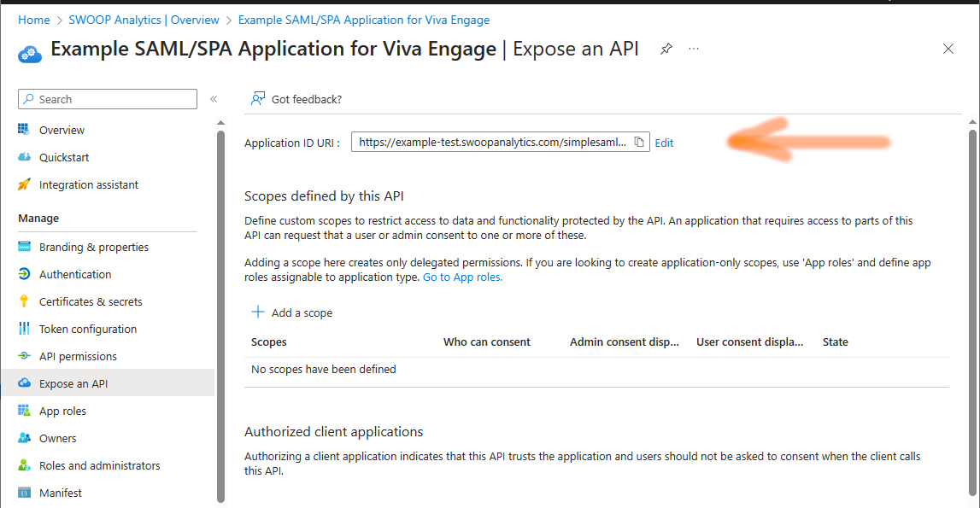Pin the Expose an API blade
980x508 pixels.
click(666, 49)
